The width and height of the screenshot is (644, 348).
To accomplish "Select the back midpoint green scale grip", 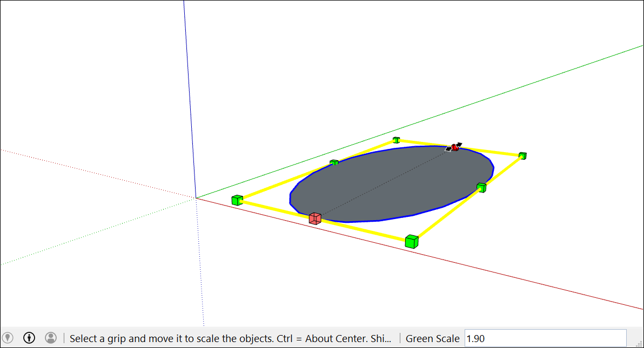I will 334,161.
